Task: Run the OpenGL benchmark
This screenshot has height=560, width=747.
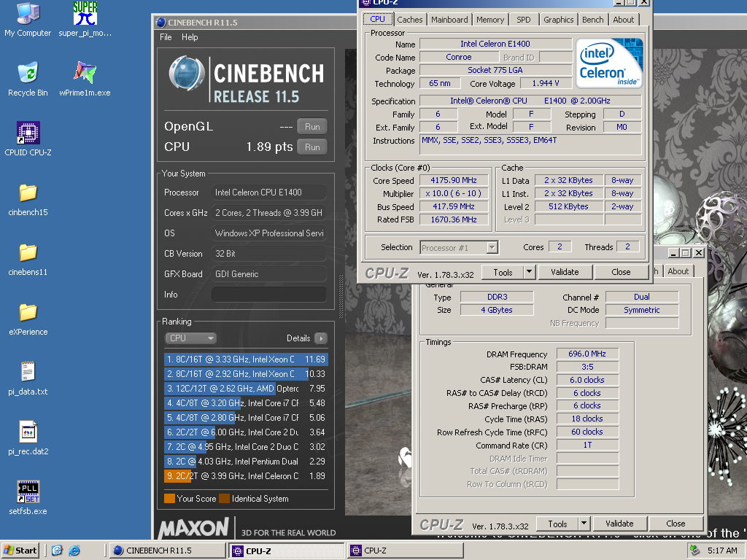Action: point(312,127)
